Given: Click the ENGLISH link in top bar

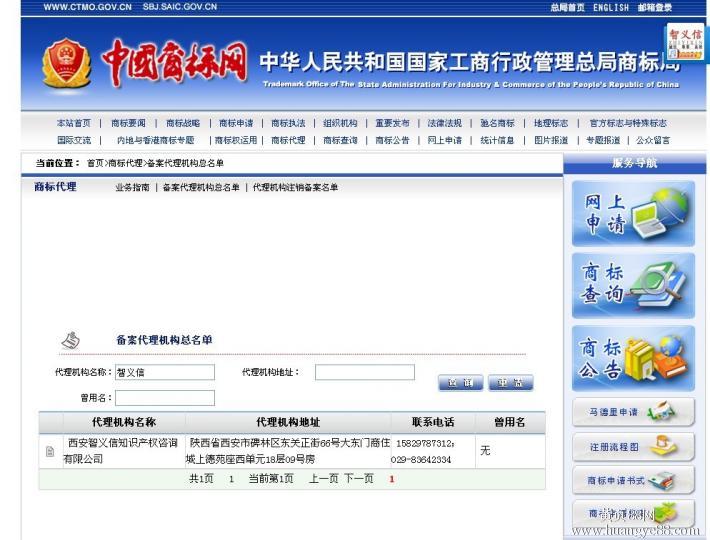Looking at the screenshot, I should tap(611, 7).
